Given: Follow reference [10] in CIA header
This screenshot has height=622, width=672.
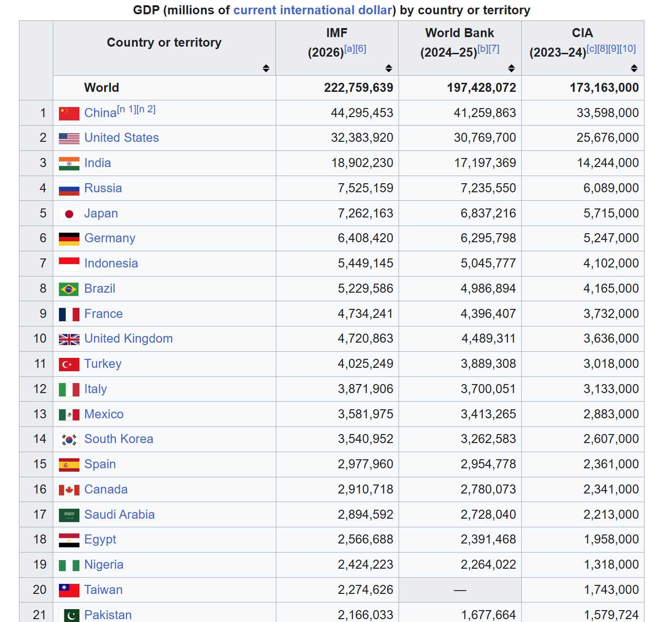Looking at the screenshot, I should coord(628,49).
